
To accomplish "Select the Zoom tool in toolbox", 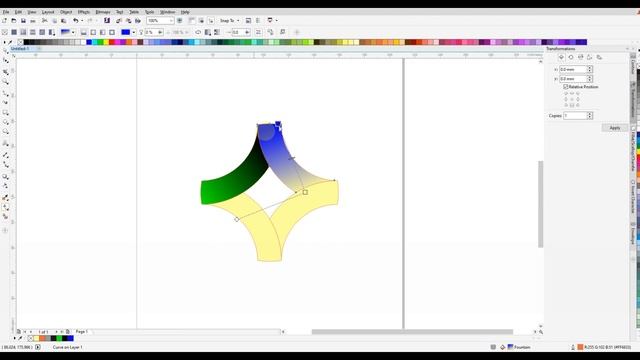I will 6,82.
